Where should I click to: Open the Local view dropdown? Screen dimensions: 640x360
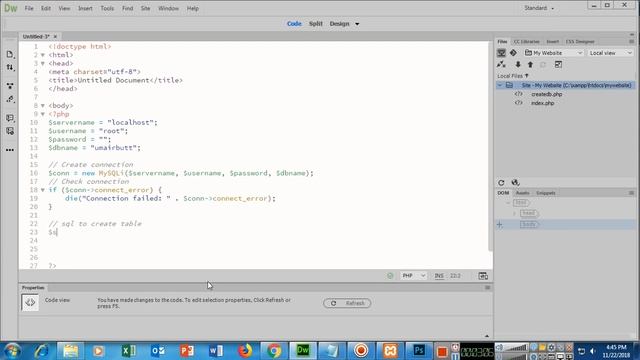pyautogui.click(x=611, y=53)
